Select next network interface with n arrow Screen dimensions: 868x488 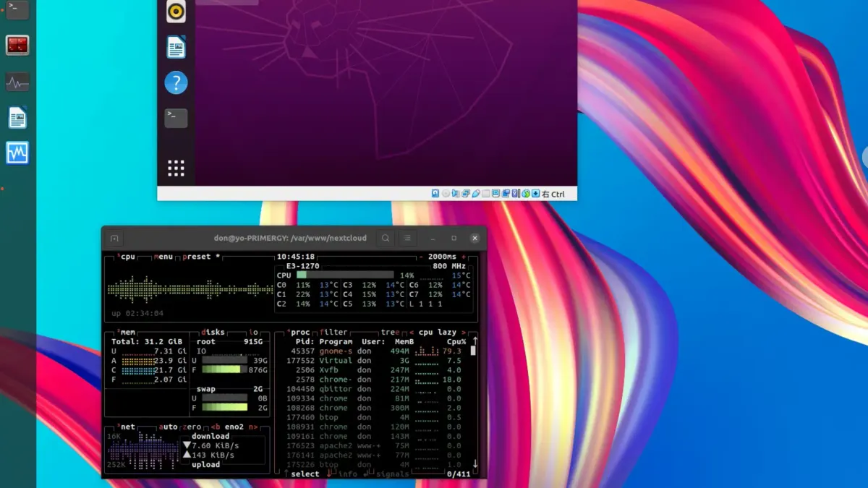point(253,427)
